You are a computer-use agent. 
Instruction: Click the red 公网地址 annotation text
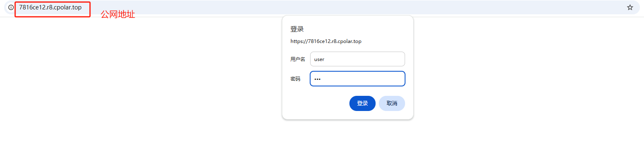pyautogui.click(x=118, y=14)
